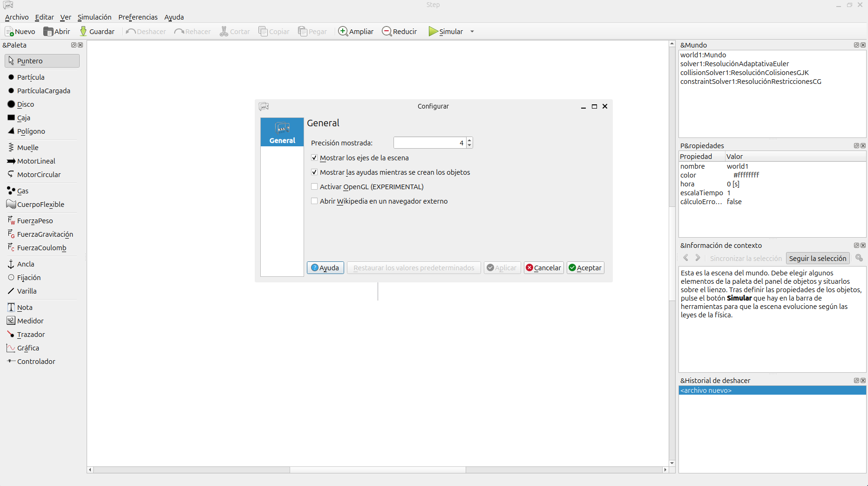Open the dropdown arrow next to Simular
This screenshot has height=486, width=868.
(x=472, y=32)
